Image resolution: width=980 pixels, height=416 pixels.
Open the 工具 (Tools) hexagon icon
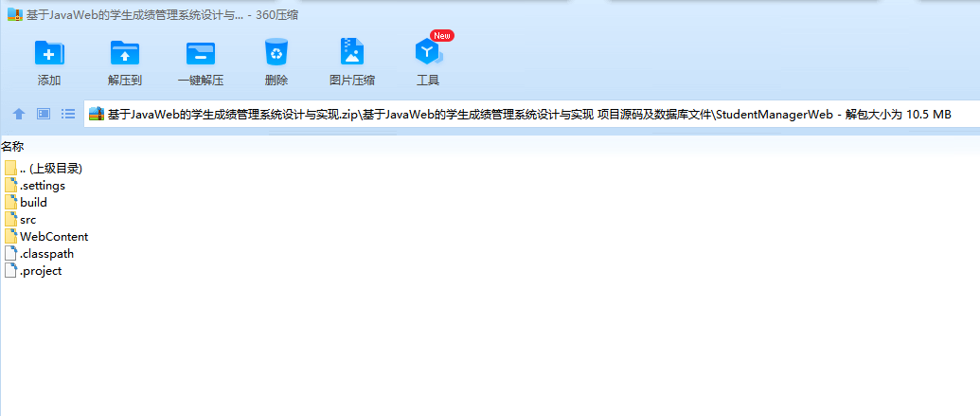click(428, 52)
